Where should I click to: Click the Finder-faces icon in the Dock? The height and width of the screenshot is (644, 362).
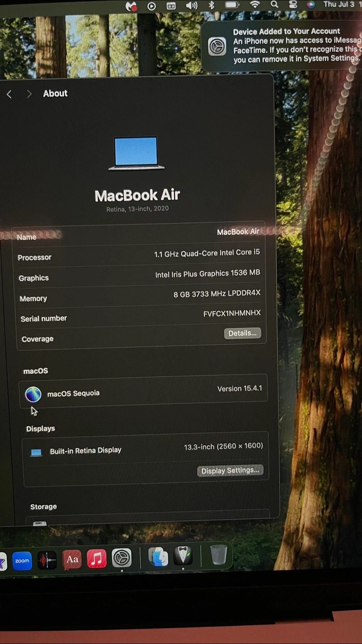158,557
